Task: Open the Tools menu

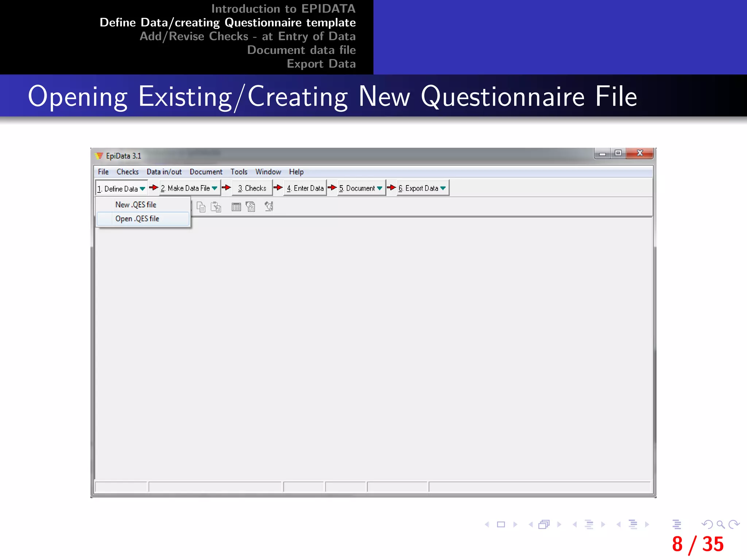Action: [x=239, y=172]
